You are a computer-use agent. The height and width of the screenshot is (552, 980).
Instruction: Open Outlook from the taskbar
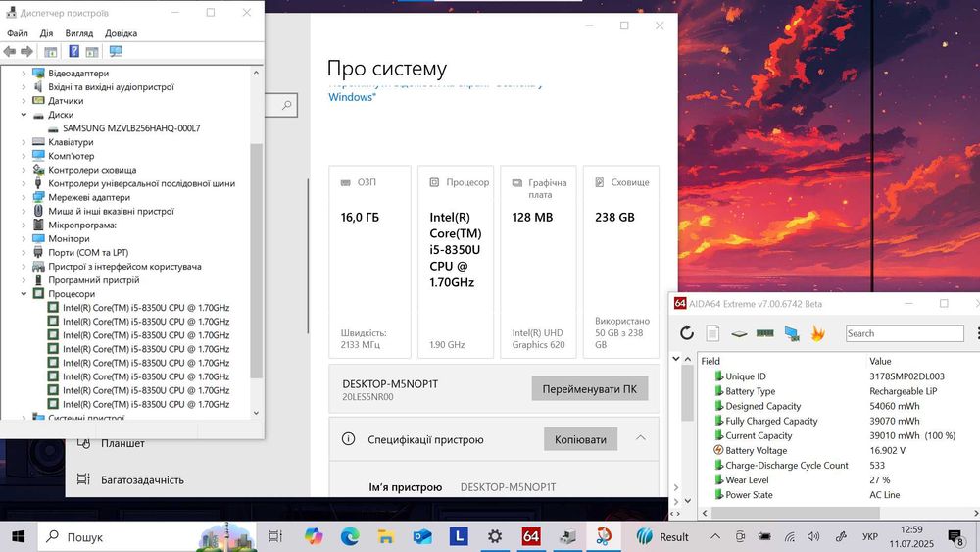tap(422, 536)
